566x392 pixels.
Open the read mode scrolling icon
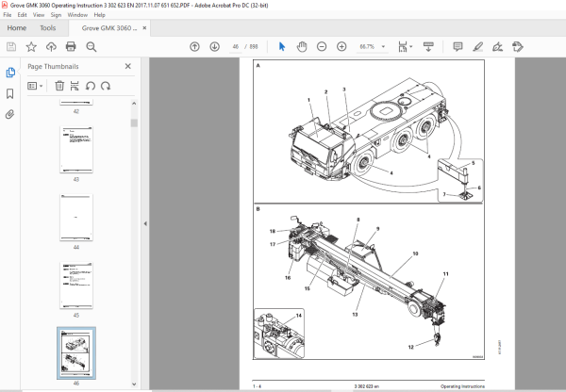pos(428,46)
